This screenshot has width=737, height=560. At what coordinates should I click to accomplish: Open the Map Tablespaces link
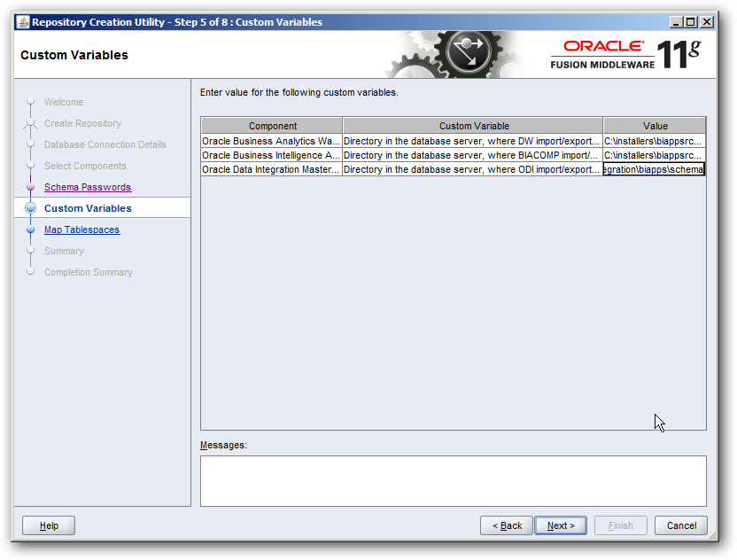(81, 229)
